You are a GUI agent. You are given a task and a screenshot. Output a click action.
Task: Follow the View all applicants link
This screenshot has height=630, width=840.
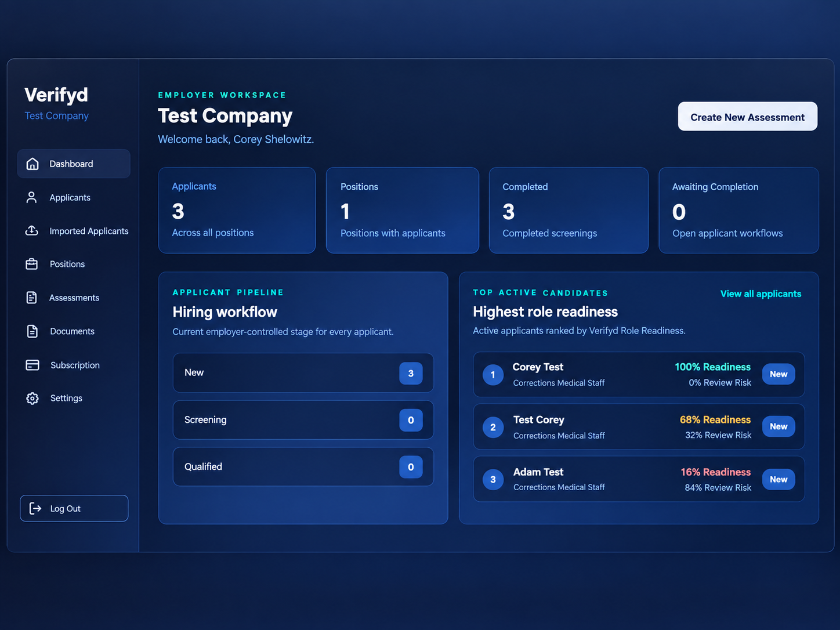point(761,294)
